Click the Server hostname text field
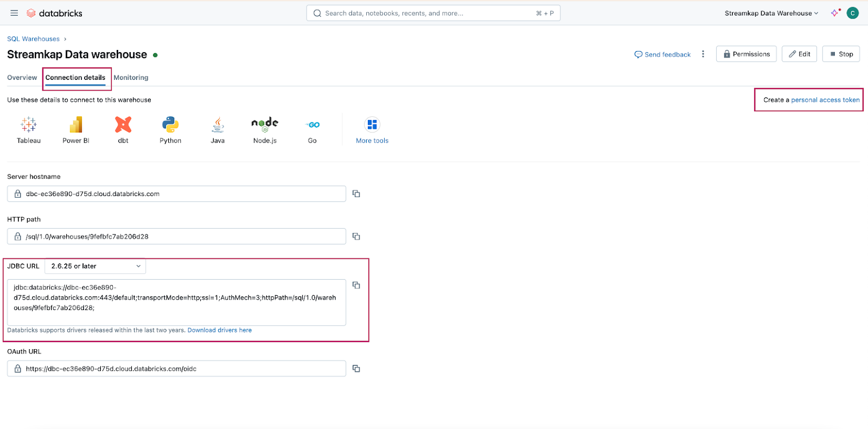 (x=176, y=194)
